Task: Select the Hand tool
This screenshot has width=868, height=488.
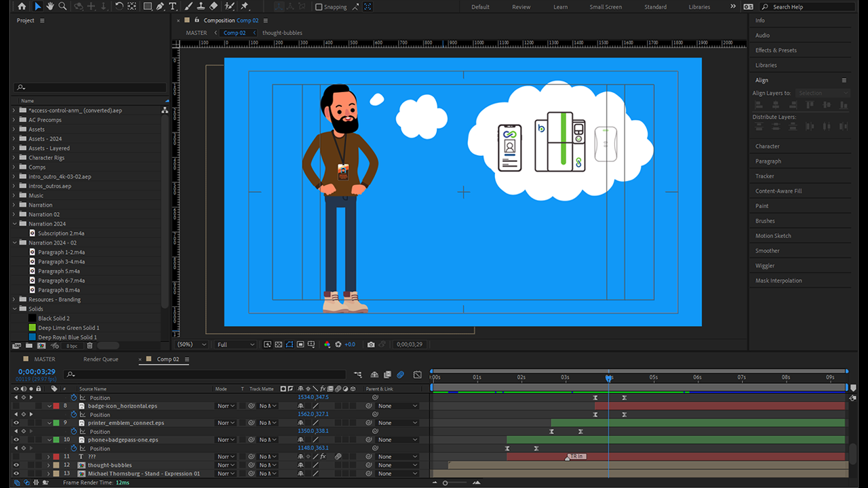Action: coord(50,6)
